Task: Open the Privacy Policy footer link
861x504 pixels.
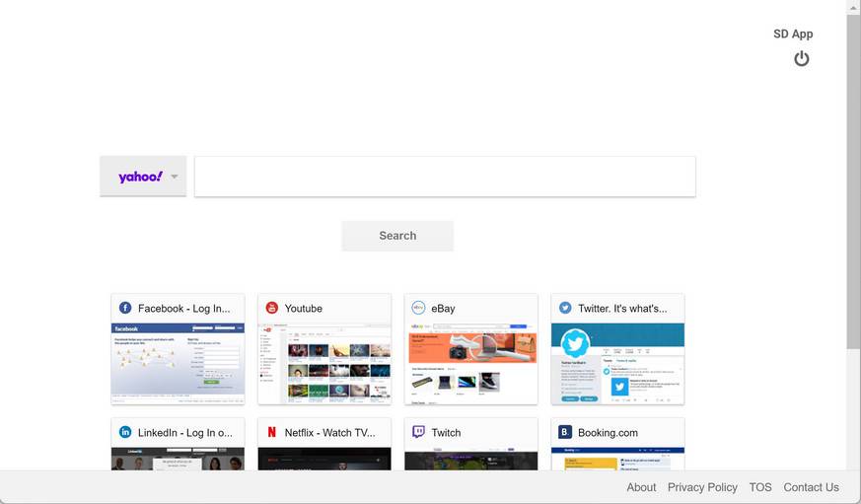Action: [702, 487]
